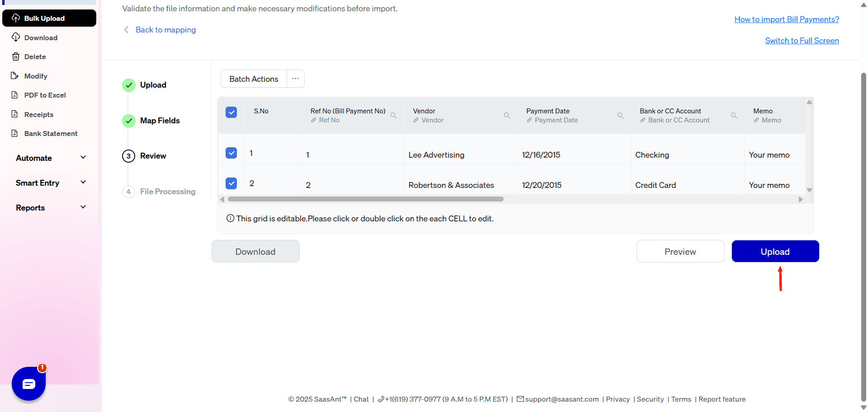Open PDF to Excel in sidebar
868x412 pixels.
click(45, 95)
